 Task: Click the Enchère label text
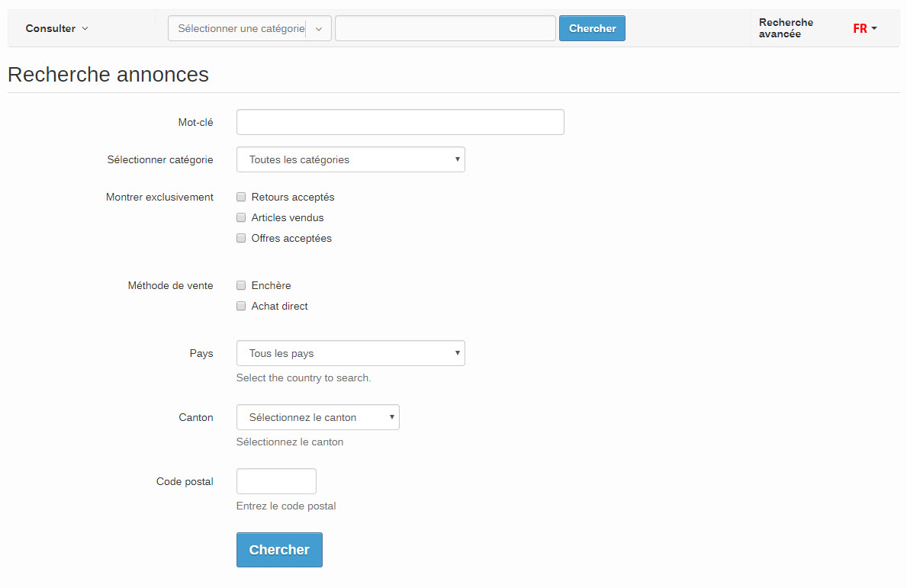point(272,286)
